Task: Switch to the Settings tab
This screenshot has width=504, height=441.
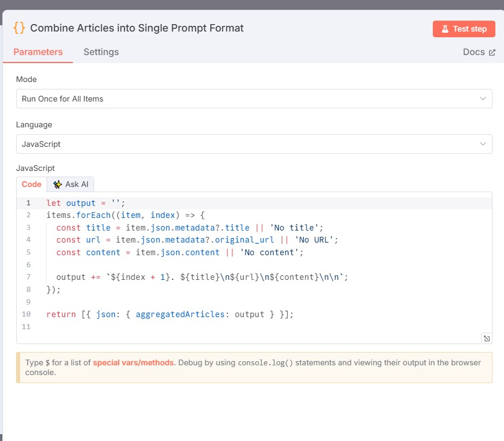Action: click(x=101, y=52)
